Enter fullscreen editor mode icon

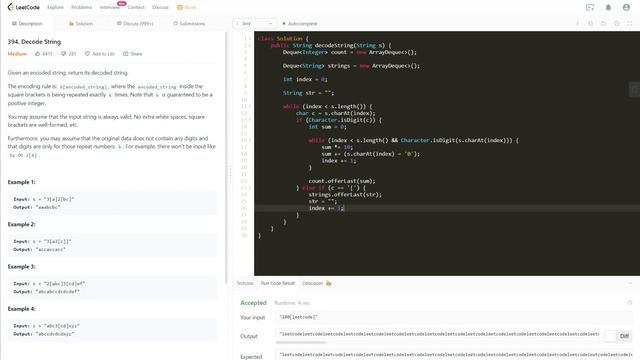pos(630,24)
